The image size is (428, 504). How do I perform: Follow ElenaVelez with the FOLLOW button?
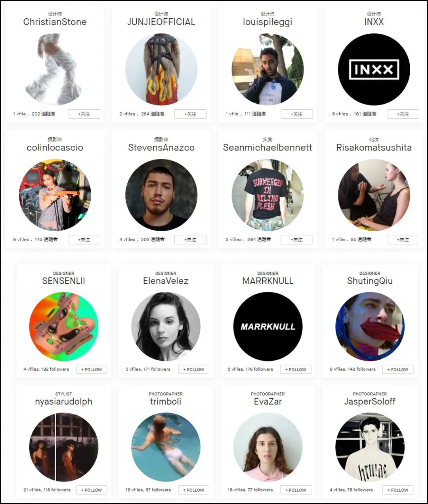193,369
